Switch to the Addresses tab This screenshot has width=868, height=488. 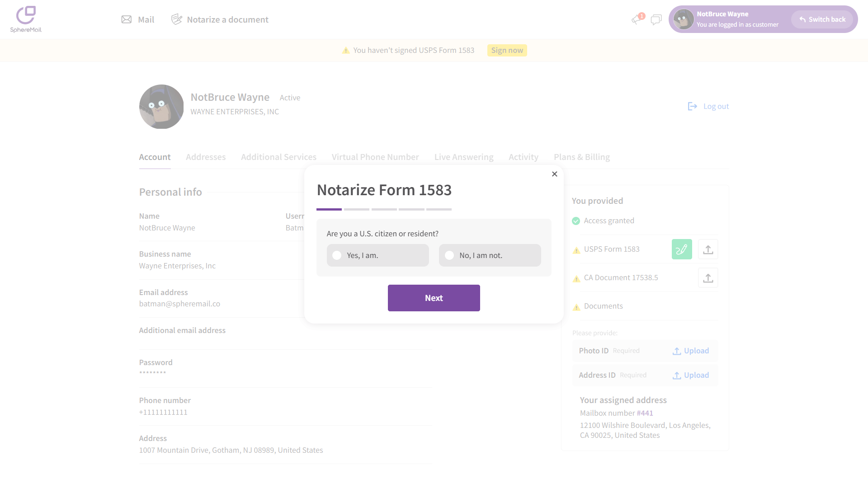click(x=206, y=157)
